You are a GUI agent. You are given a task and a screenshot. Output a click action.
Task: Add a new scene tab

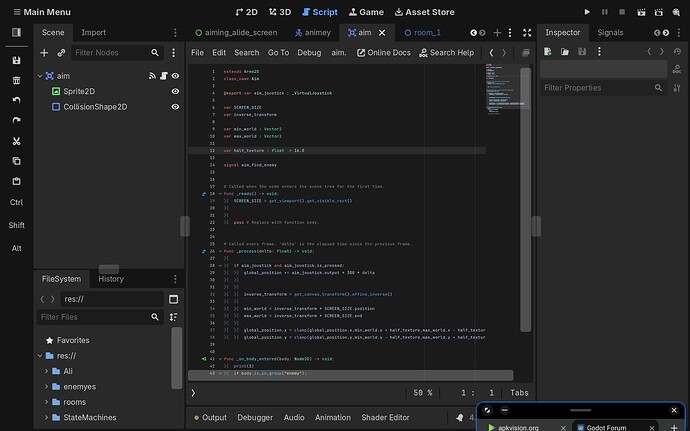pyautogui.click(x=497, y=33)
